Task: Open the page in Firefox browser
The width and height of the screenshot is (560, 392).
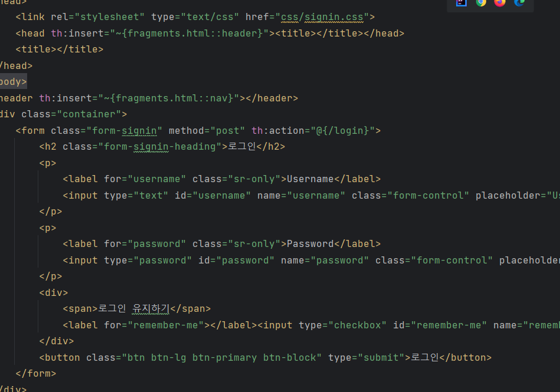Action: pyautogui.click(x=500, y=2)
